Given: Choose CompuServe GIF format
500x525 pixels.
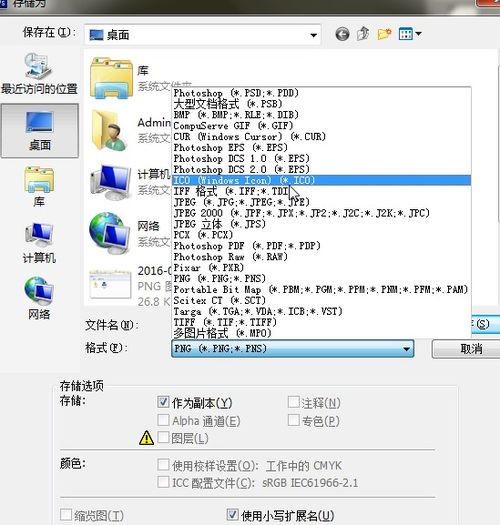Looking at the screenshot, I should click(322, 126).
